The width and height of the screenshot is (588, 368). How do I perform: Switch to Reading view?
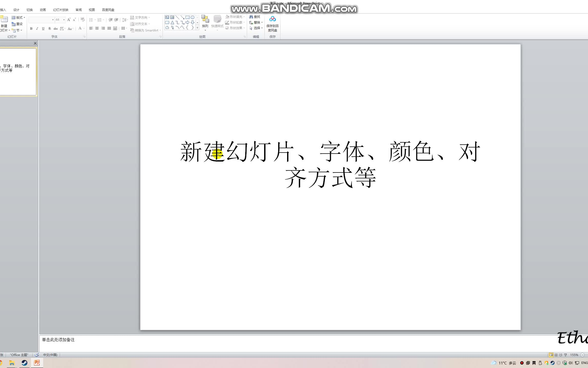[560, 355]
